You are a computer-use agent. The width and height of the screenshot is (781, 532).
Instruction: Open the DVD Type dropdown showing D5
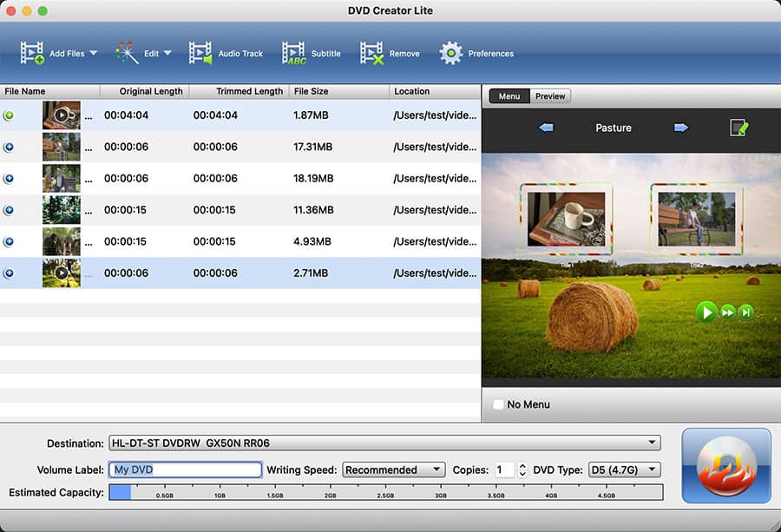coord(624,469)
